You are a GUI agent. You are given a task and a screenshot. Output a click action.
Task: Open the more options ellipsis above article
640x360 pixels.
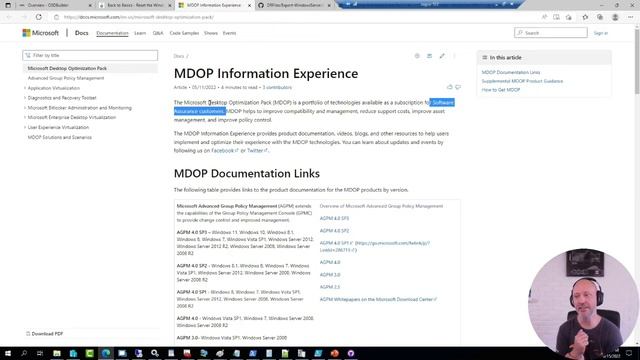454,56
